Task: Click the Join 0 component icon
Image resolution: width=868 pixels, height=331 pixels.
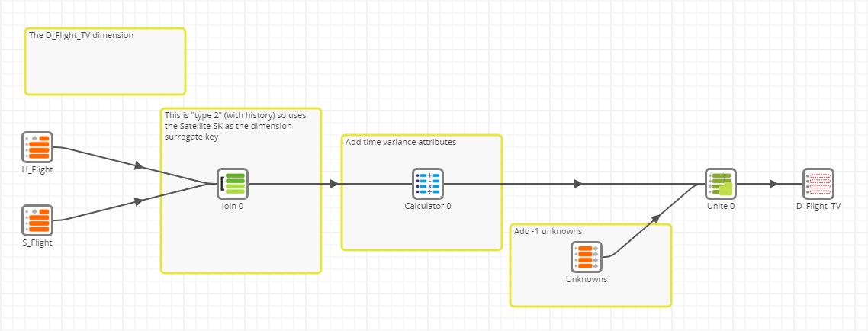Action: pyautogui.click(x=232, y=184)
